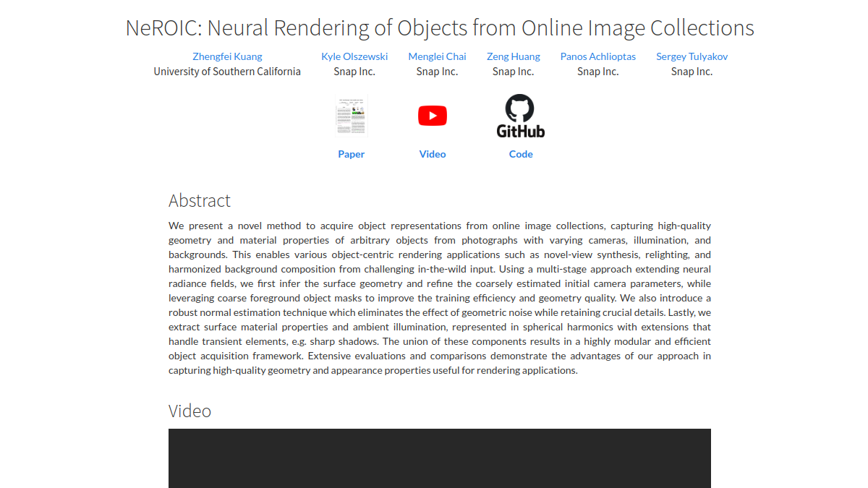Open the Paper link
The image size is (868, 488).
pyautogui.click(x=352, y=154)
